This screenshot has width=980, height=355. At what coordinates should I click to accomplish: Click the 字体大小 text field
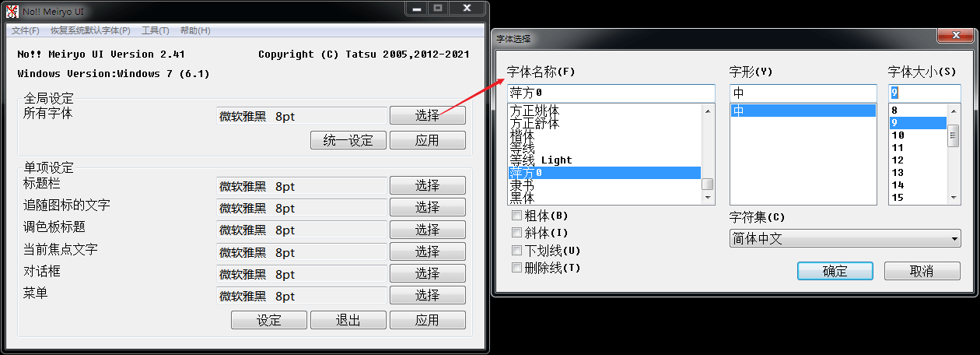(924, 93)
